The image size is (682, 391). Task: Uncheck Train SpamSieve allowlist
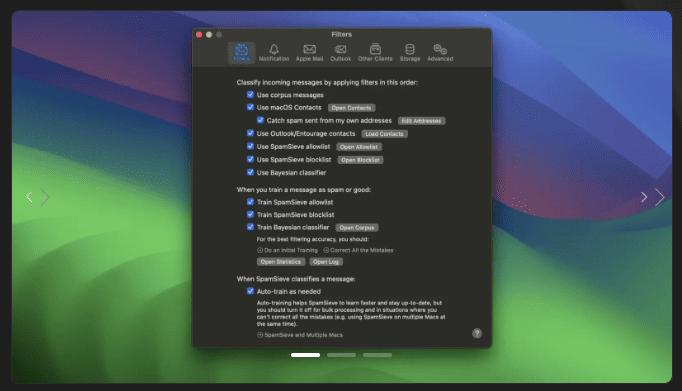250,202
